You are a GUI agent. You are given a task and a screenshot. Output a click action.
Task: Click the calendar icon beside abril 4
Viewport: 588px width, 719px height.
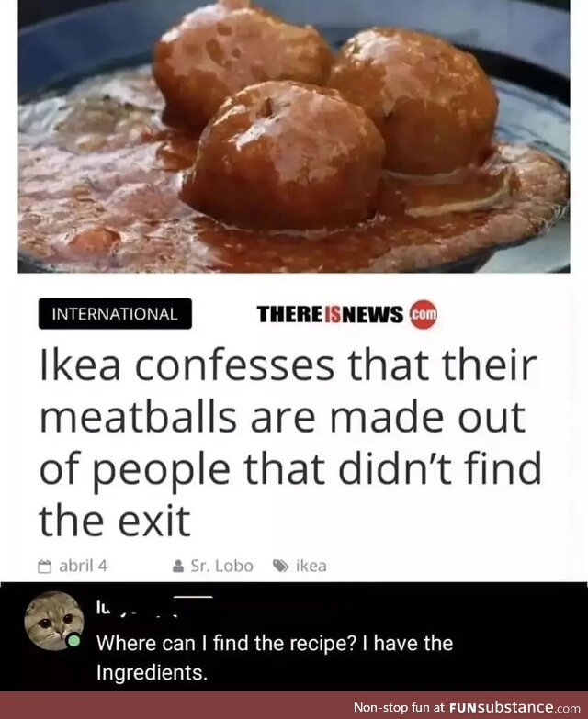44,566
